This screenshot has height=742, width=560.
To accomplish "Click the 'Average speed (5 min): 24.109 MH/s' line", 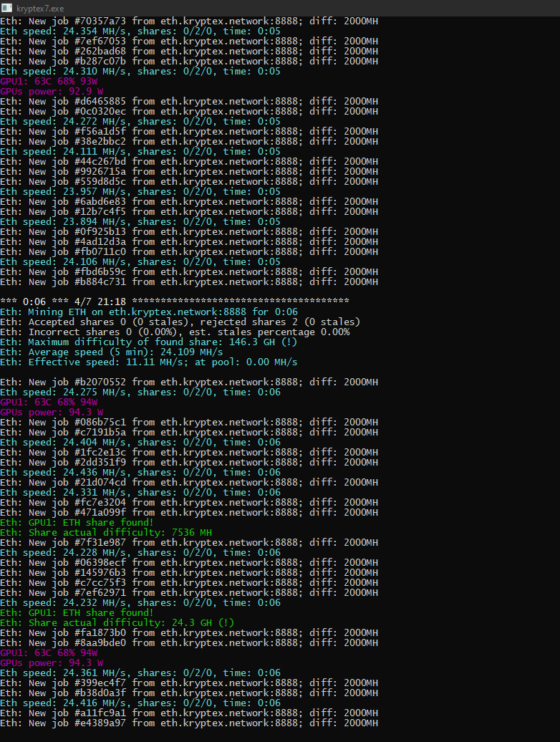I will tap(121, 352).
